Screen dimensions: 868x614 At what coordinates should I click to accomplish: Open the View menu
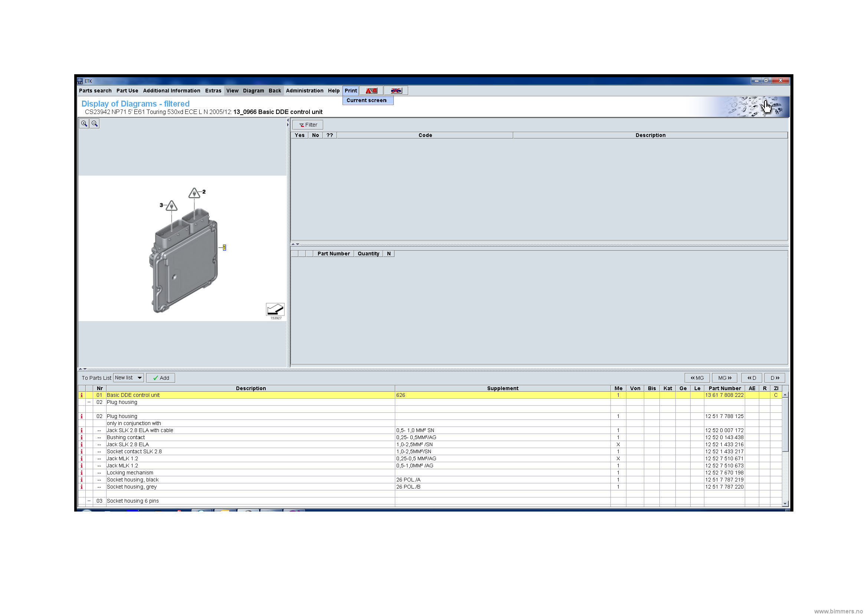point(232,91)
